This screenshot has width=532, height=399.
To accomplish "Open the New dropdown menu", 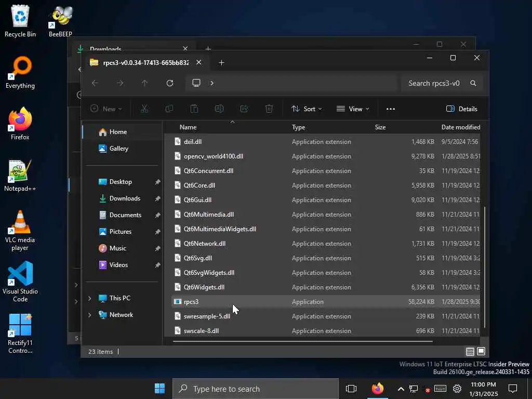I will [106, 109].
